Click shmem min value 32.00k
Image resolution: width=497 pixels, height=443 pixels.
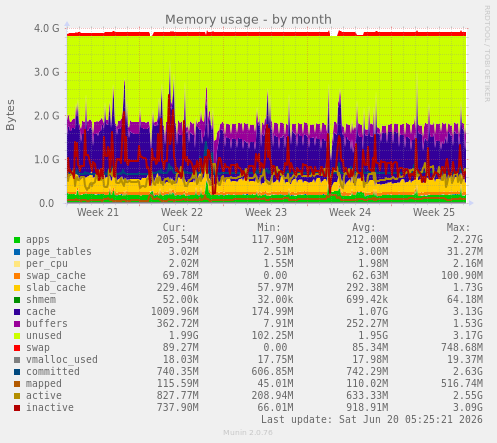(x=275, y=300)
